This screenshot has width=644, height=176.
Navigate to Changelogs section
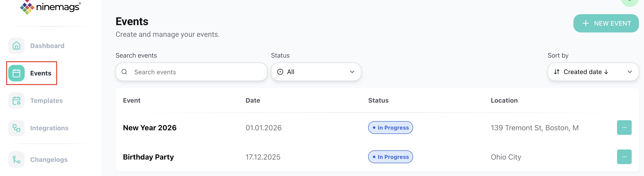(49, 160)
